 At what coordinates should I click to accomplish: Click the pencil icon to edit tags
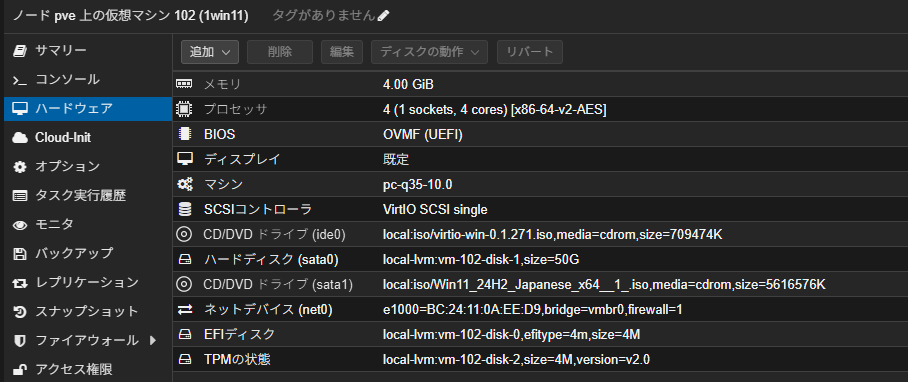[x=383, y=16]
